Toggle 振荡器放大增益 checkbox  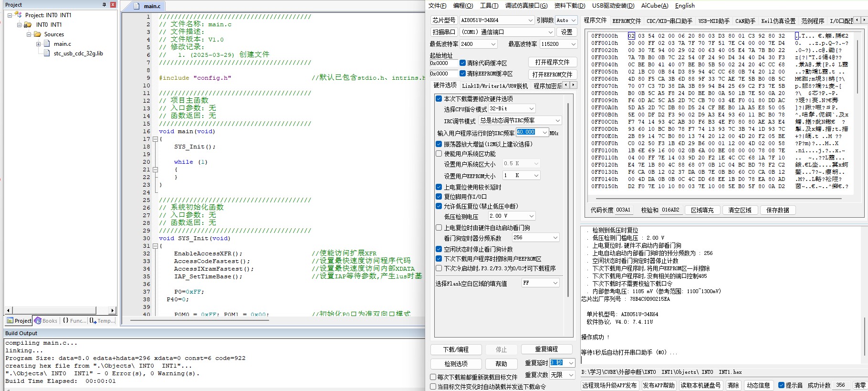(x=439, y=144)
